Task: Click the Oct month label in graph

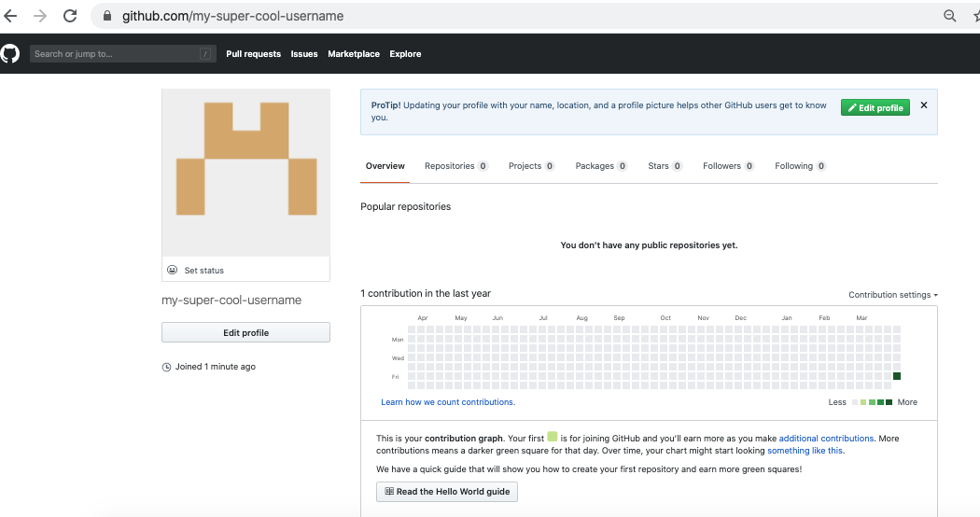Action: click(665, 317)
